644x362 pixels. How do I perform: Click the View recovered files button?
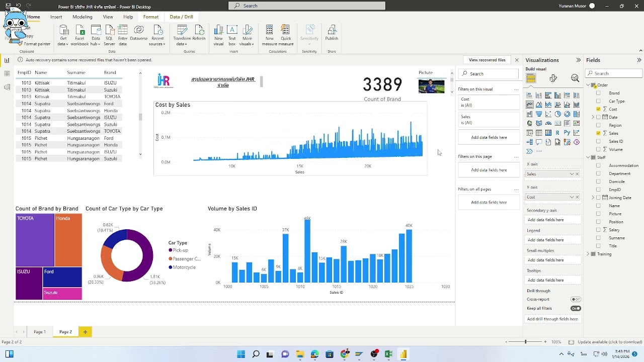(487, 60)
